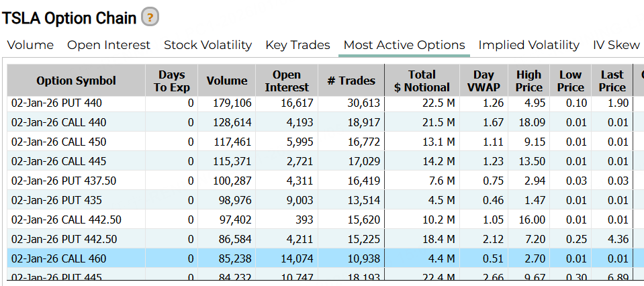The height and width of the screenshot is (286, 644).
Task: Click the Open Interest column header
Action: [287, 81]
